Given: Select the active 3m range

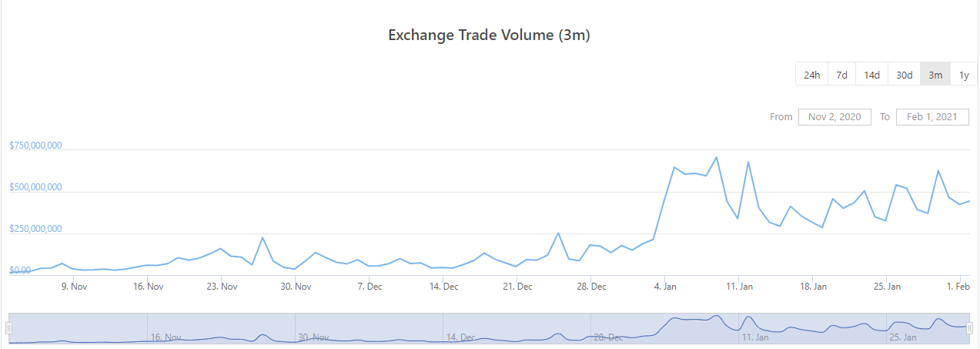Looking at the screenshot, I should (935, 75).
